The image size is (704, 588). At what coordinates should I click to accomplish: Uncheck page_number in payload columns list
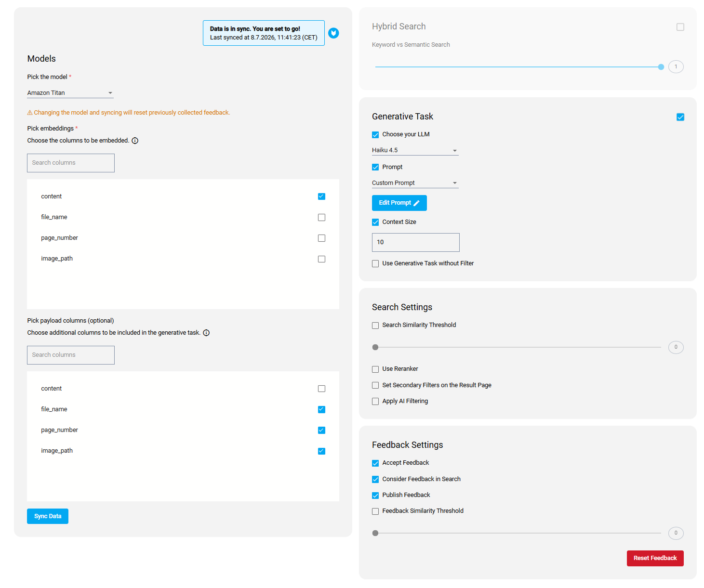click(321, 430)
